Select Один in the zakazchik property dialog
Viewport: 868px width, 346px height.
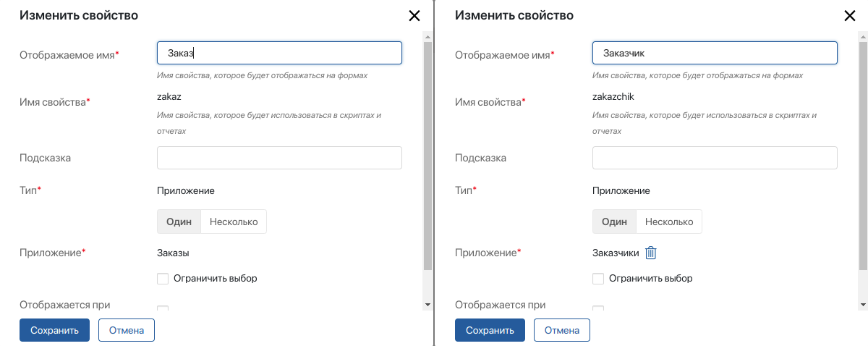[x=614, y=221]
